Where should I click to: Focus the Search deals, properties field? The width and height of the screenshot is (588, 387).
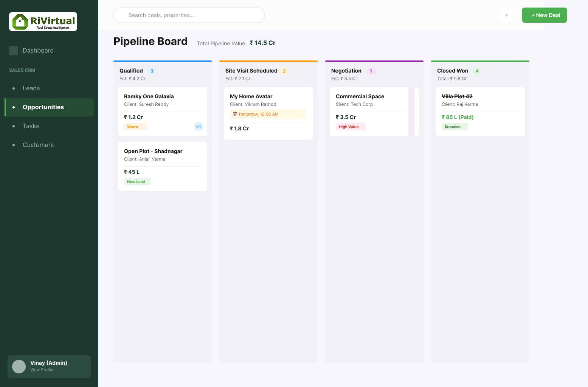[x=189, y=15]
